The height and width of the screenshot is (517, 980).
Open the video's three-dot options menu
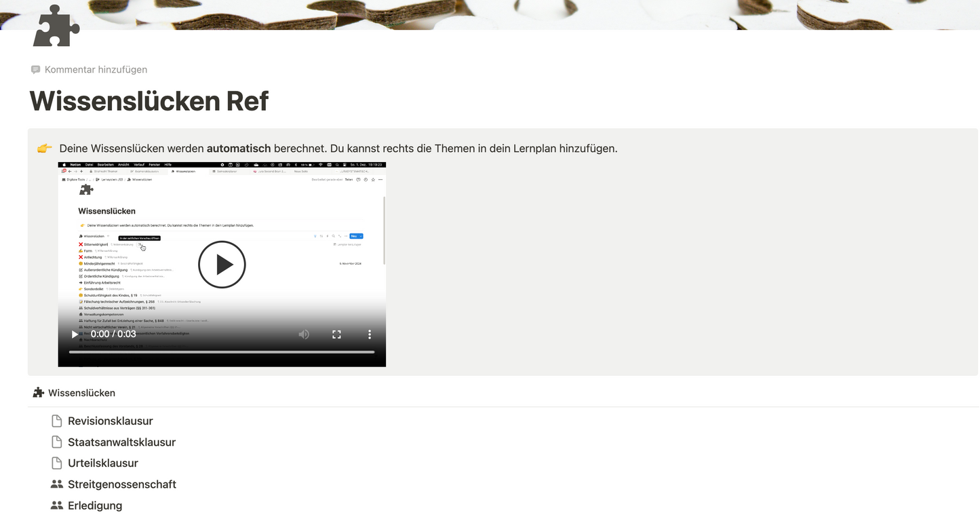(x=370, y=334)
